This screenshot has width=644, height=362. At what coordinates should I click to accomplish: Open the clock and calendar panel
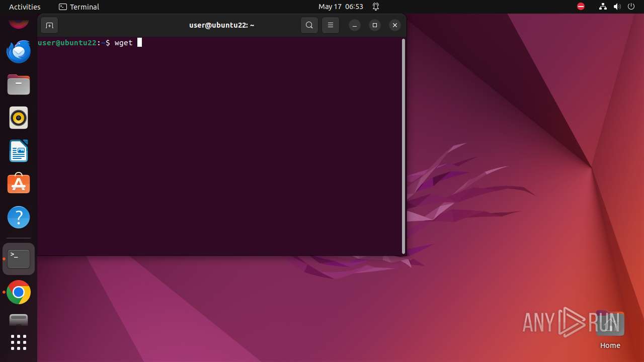[x=341, y=7]
